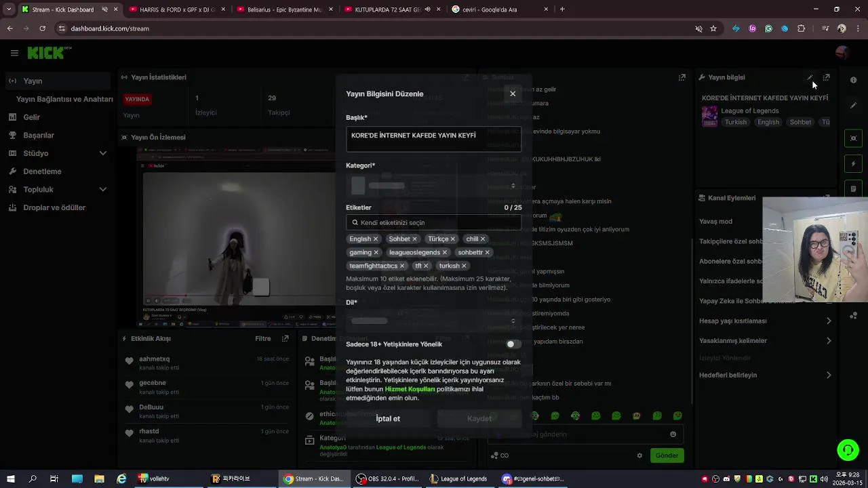Image resolution: width=868 pixels, height=488 pixels.
Task: Open Yayın Bağlantısı ve Anahtarı
Action: point(64,99)
